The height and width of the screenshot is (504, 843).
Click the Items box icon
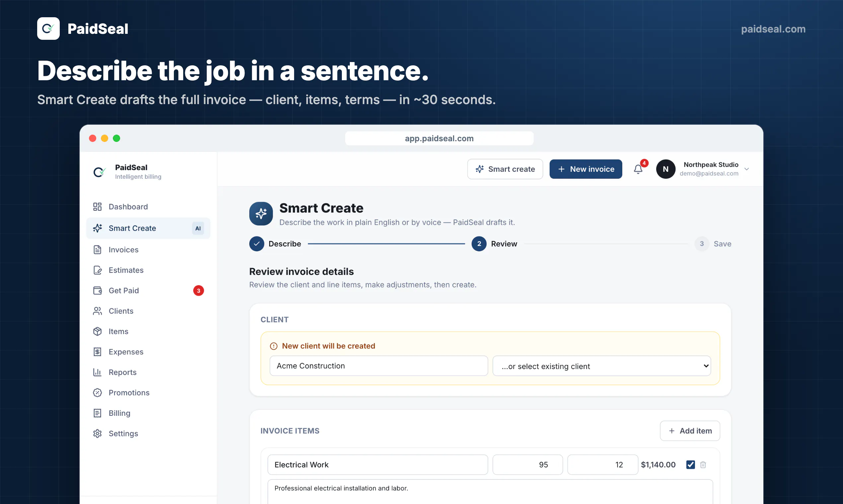tap(98, 331)
